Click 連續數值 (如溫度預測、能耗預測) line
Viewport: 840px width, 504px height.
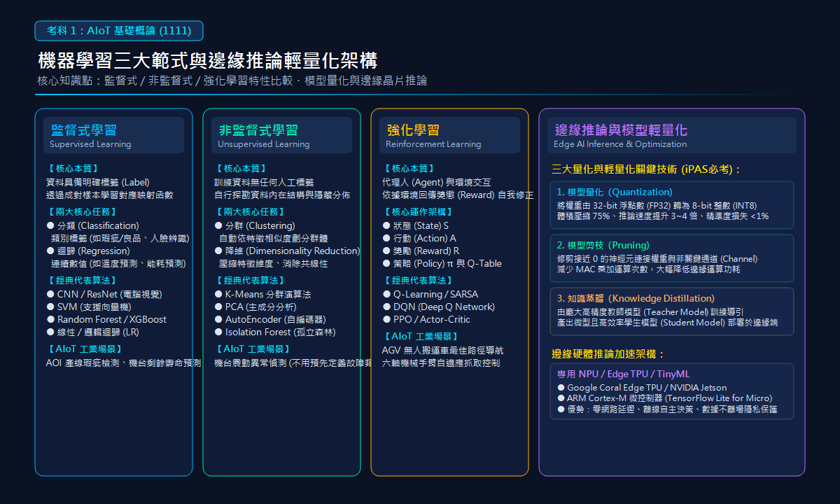(118, 263)
